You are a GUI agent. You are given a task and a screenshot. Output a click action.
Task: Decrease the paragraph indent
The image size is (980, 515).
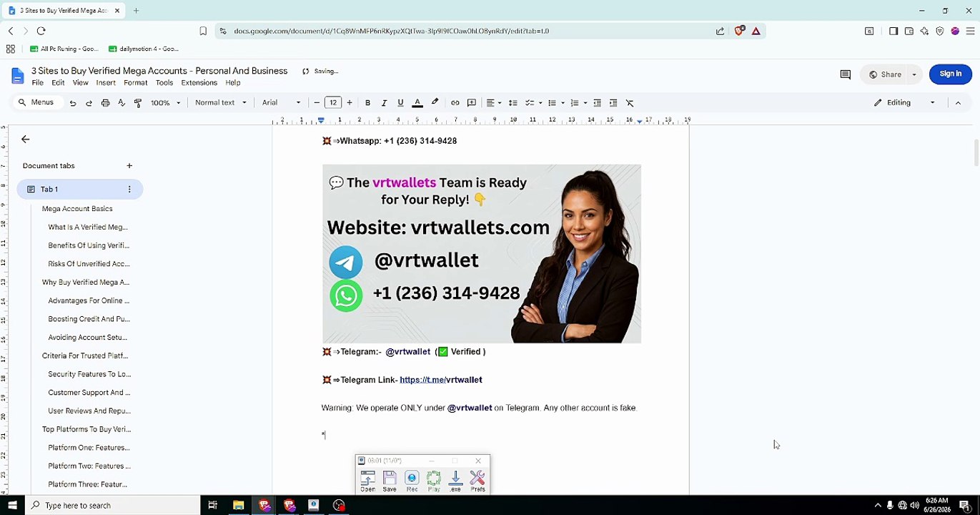point(597,103)
